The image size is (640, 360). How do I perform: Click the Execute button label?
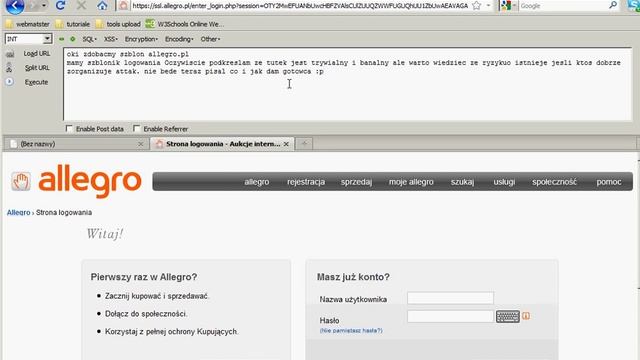pyautogui.click(x=36, y=82)
